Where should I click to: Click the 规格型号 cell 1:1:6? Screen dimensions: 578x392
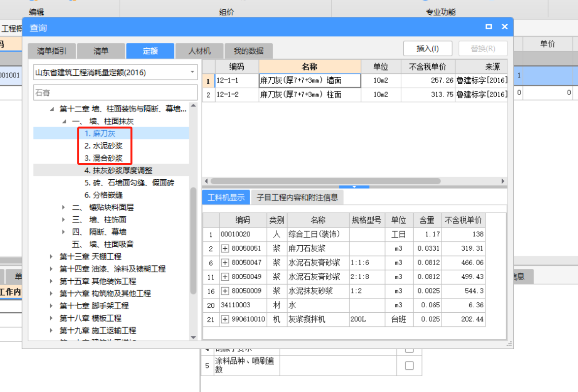pos(367,262)
